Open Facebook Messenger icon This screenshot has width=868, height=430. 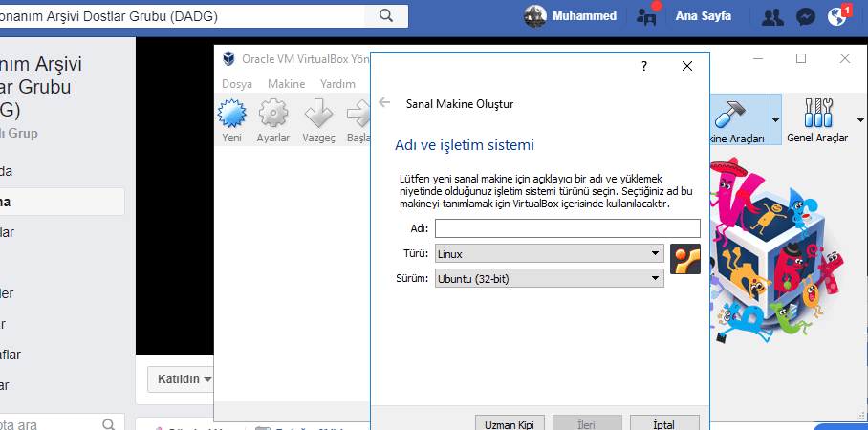pos(805,17)
